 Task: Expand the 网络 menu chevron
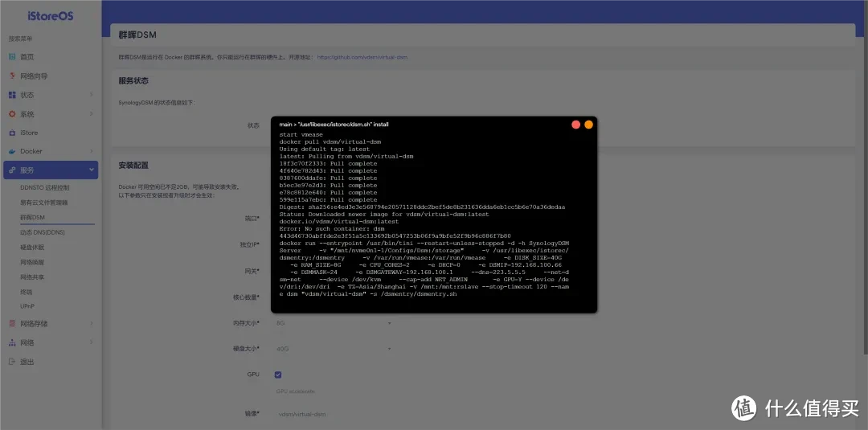click(92, 342)
